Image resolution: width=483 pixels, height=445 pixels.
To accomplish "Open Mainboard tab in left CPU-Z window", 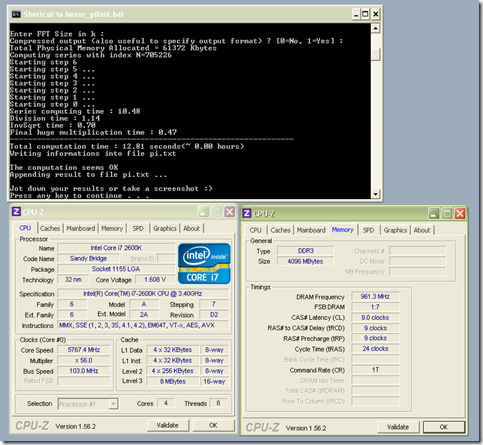I will (x=81, y=228).
